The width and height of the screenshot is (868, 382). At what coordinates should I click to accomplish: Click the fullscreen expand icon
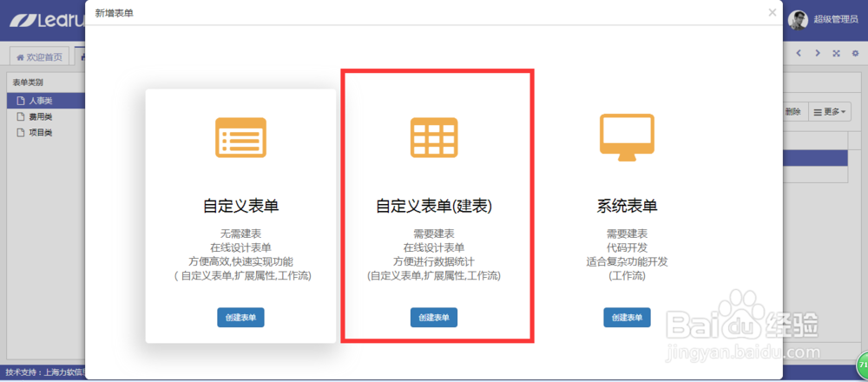[837, 53]
